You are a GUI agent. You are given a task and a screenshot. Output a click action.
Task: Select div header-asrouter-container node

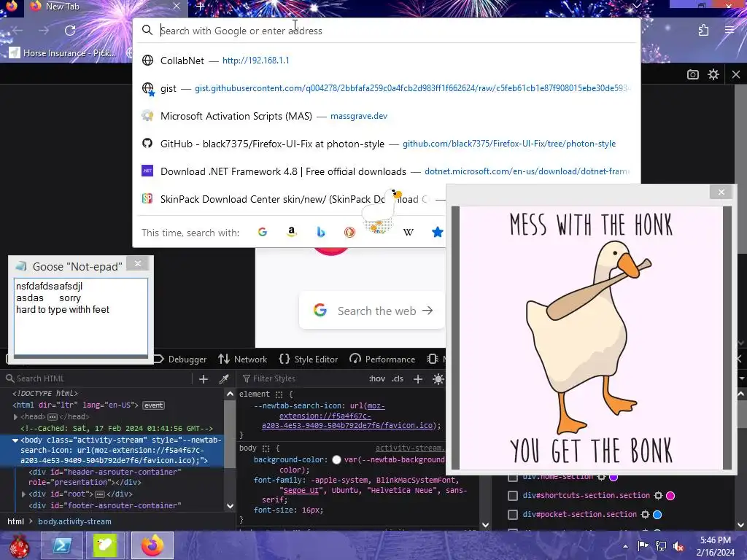(x=105, y=477)
